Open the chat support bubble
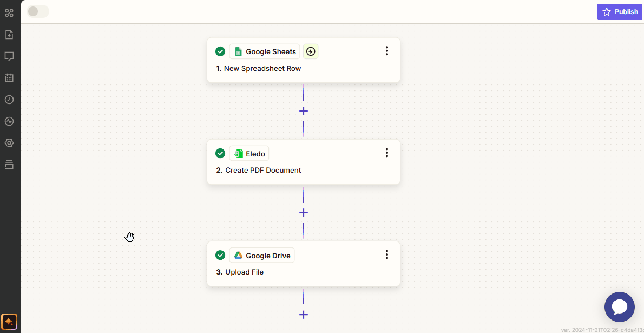Image resolution: width=644 pixels, height=333 pixels. [x=619, y=307]
